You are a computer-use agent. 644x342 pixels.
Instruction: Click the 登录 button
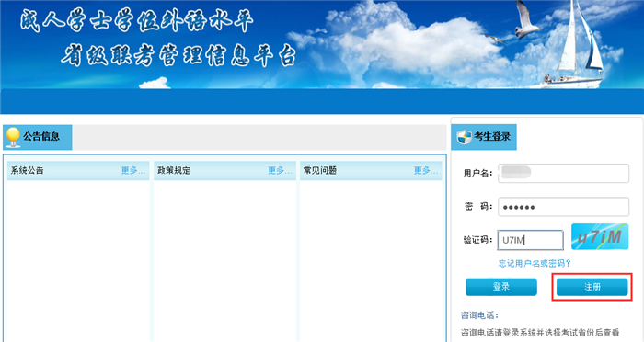coord(501,287)
